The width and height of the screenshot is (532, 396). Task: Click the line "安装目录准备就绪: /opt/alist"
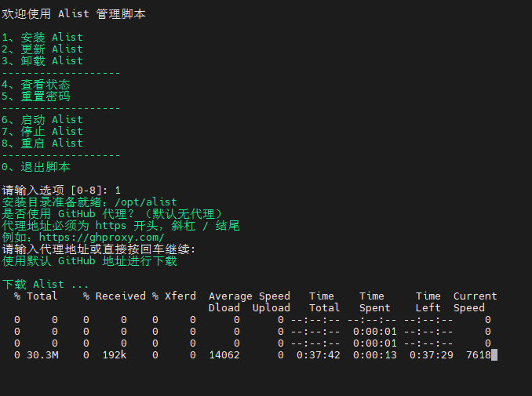click(89, 202)
